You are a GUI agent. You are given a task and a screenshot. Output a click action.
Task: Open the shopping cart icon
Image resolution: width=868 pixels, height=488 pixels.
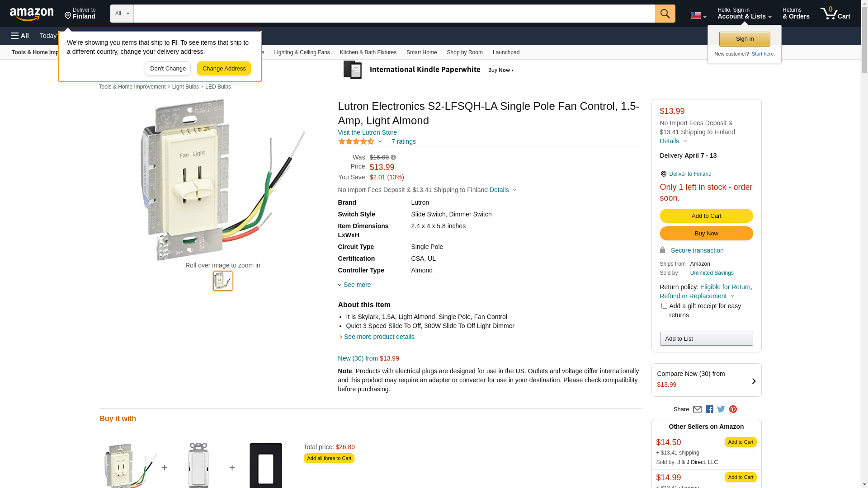(x=835, y=14)
